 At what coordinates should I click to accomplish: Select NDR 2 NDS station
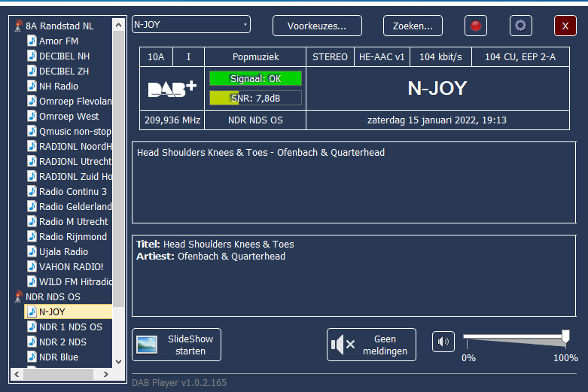click(62, 342)
